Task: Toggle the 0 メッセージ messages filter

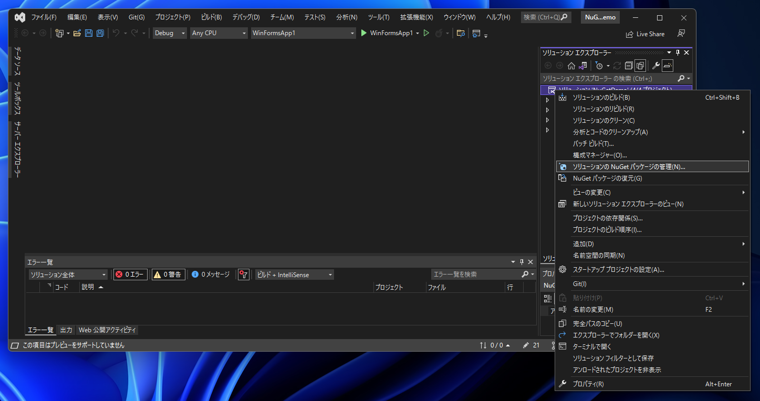Action: click(210, 274)
